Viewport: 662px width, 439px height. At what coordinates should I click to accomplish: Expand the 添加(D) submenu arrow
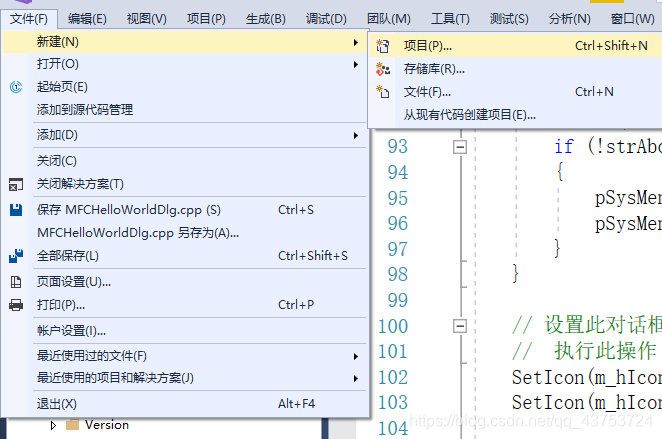click(x=356, y=135)
